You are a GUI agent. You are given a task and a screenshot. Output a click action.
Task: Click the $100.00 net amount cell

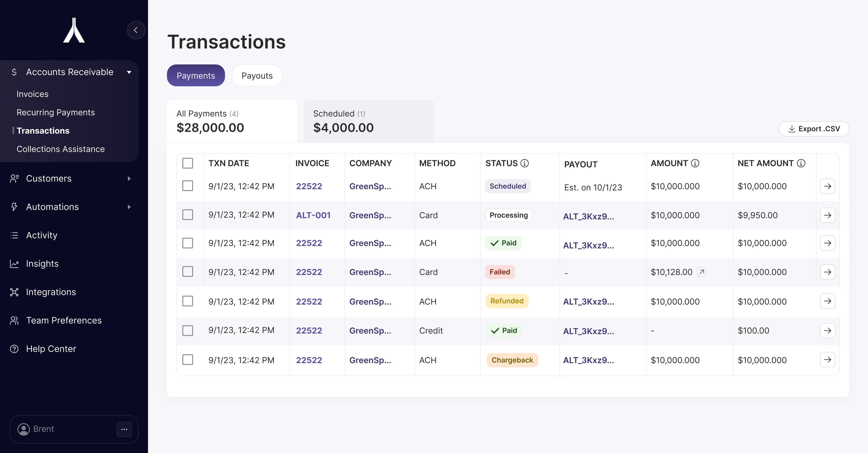(x=753, y=331)
